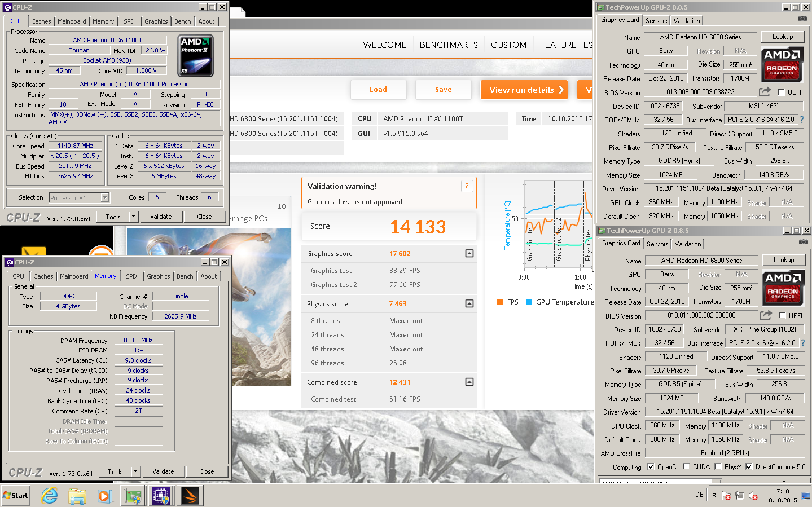Click AMD Radeon logo in top GPU-Z window
The width and height of the screenshot is (812, 507).
[x=782, y=64]
